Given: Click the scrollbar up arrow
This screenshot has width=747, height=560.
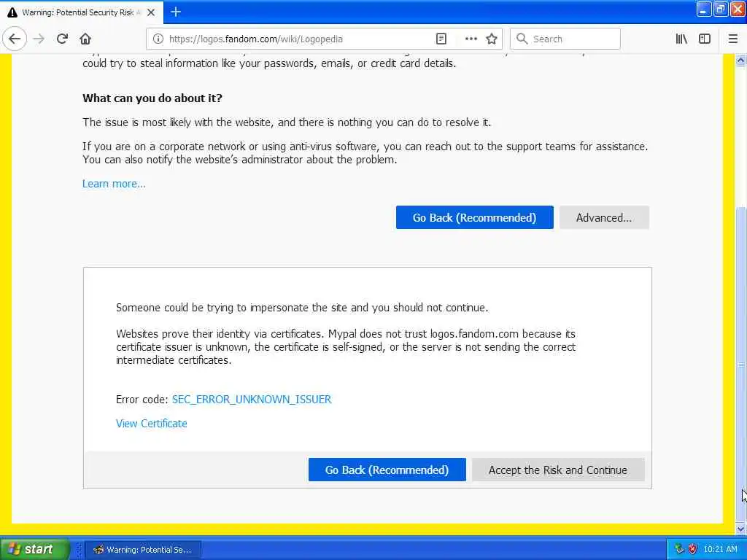Looking at the screenshot, I should 740,61.
